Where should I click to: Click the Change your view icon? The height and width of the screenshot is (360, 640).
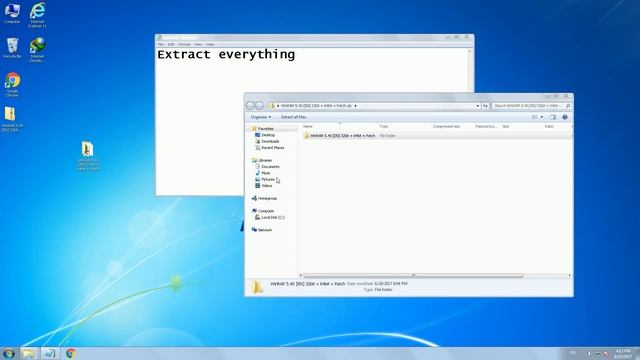point(534,117)
